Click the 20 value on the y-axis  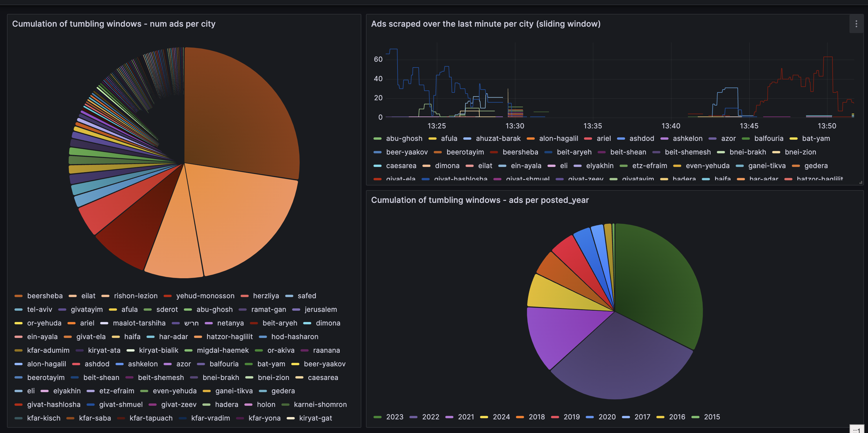point(378,98)
